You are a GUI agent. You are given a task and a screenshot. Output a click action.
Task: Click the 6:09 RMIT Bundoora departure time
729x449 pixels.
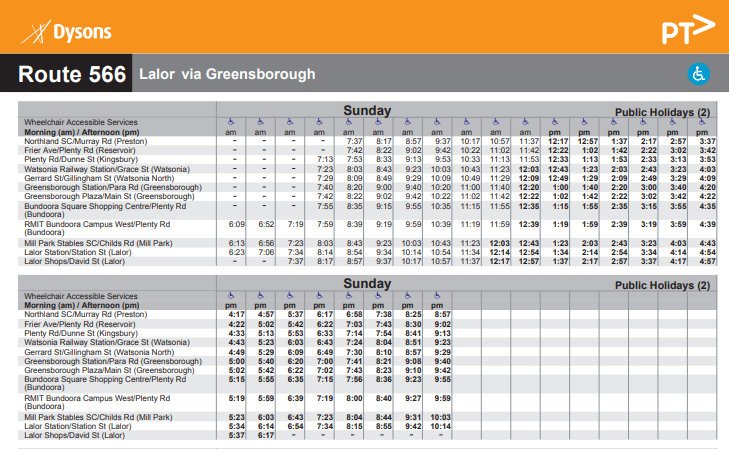(x=237, y=224)
